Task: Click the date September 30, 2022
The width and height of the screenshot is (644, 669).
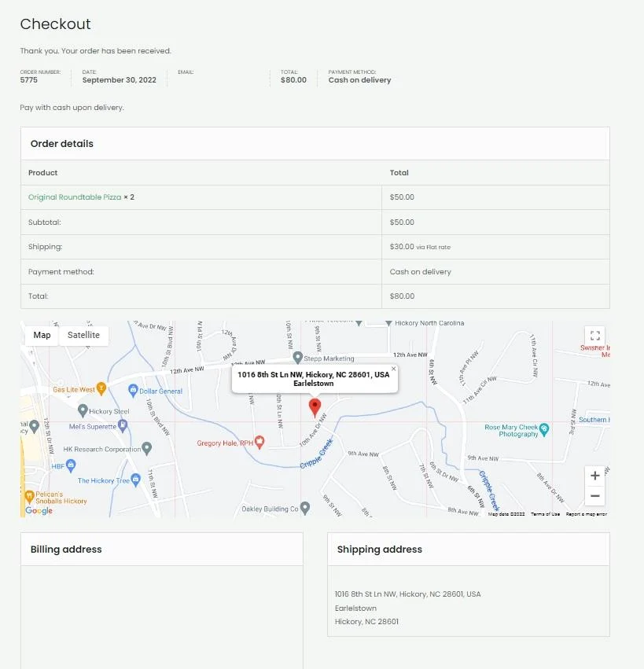Action: tap(119, 80)
